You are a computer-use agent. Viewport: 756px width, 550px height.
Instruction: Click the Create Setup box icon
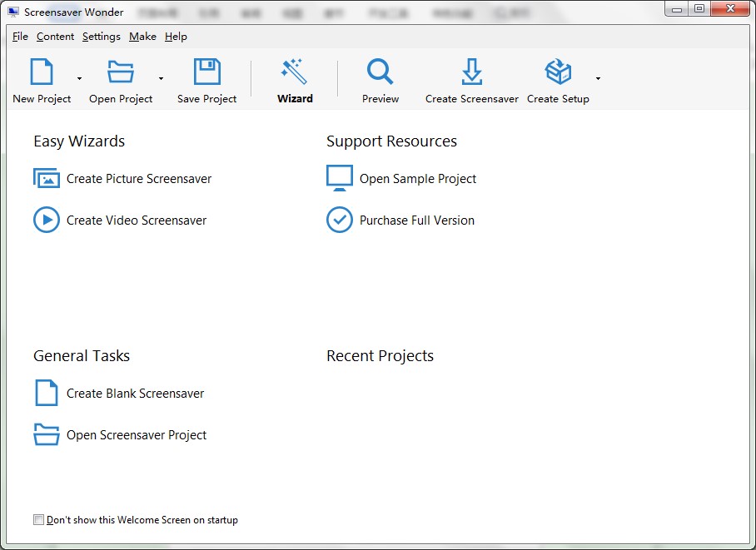tap(558, 72)
